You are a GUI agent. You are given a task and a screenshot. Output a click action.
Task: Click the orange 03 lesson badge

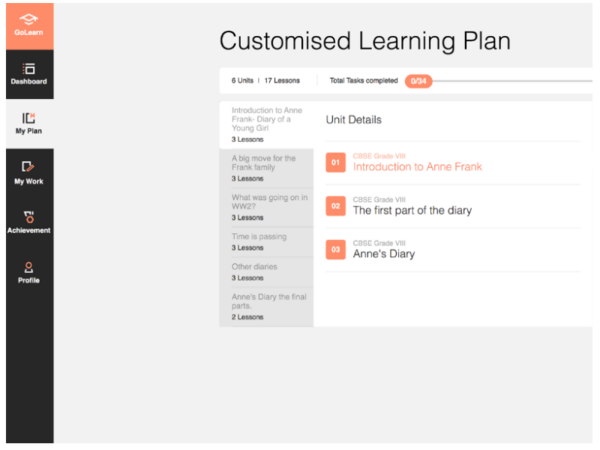tap(336, 249)
